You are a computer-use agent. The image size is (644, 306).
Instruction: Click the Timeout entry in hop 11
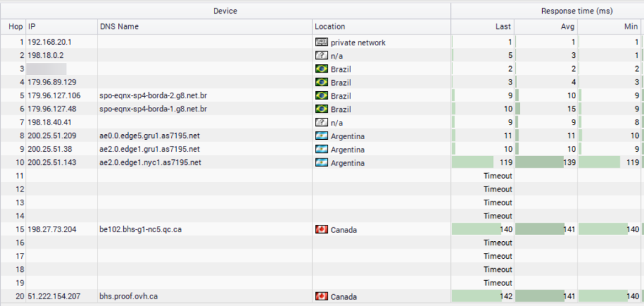[x=498, y=176]
